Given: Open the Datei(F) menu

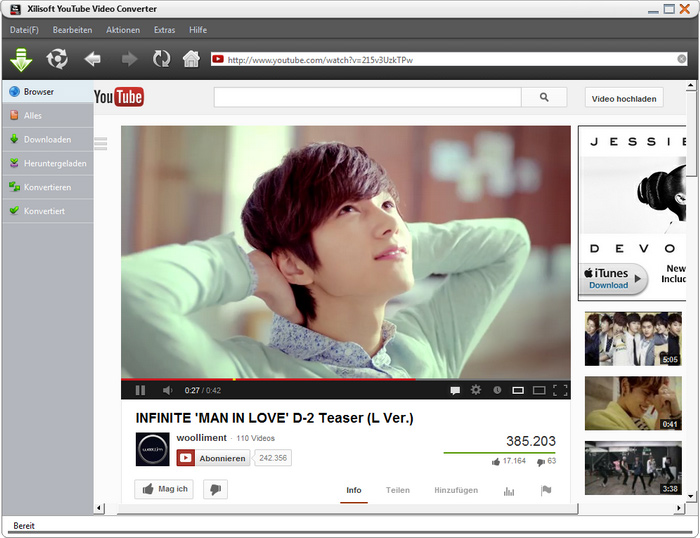Looking at the screenshot, I should [x=24, y=30].
